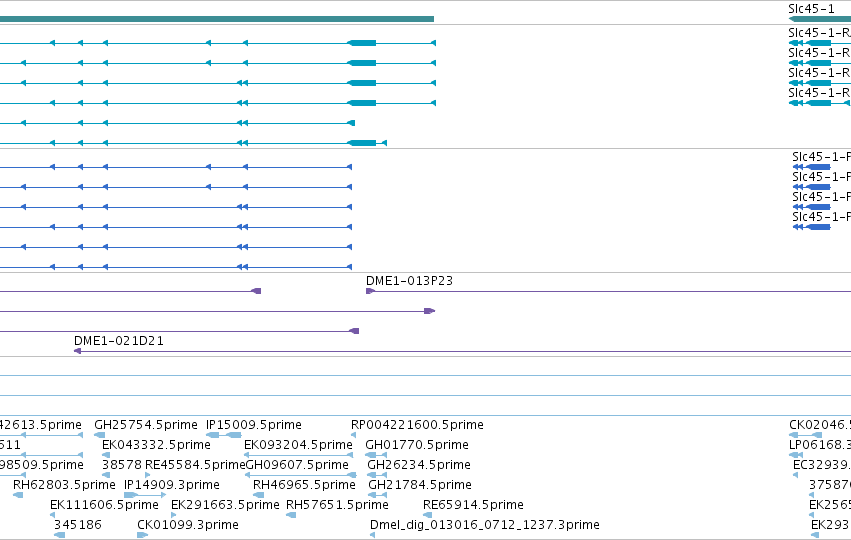Select the 98509.5prime EST label
The width and height of the screenshot is (851, 540).
[42, 465]
